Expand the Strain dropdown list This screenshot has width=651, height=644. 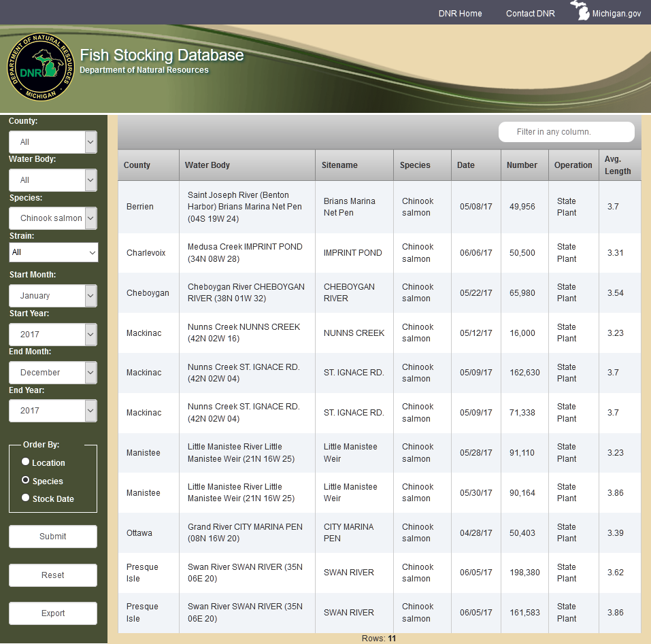(53, 252)
